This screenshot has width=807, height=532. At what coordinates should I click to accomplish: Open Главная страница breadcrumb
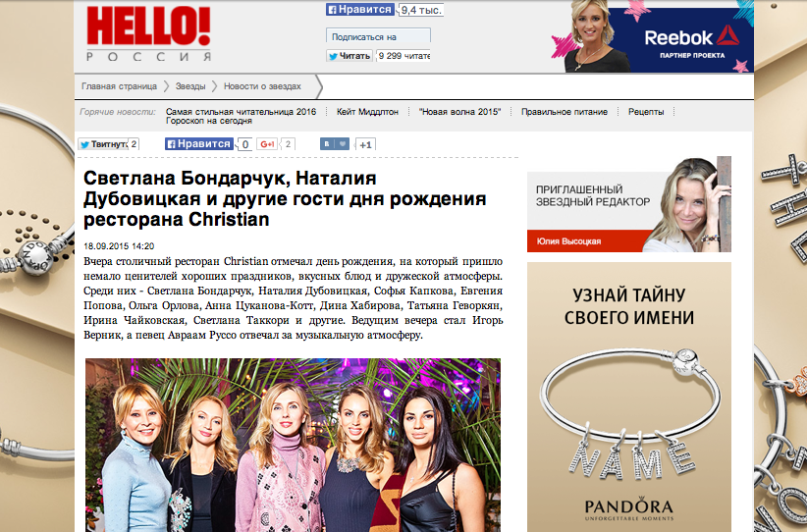119,86
